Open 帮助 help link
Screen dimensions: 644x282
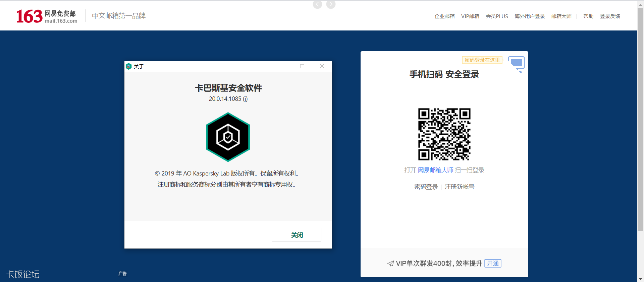(588, 16)
